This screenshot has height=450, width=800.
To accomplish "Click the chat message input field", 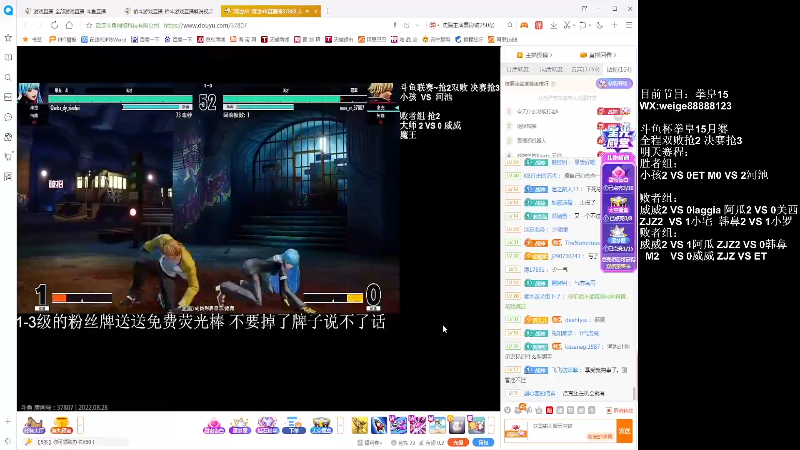I will (x=573, y=430).
